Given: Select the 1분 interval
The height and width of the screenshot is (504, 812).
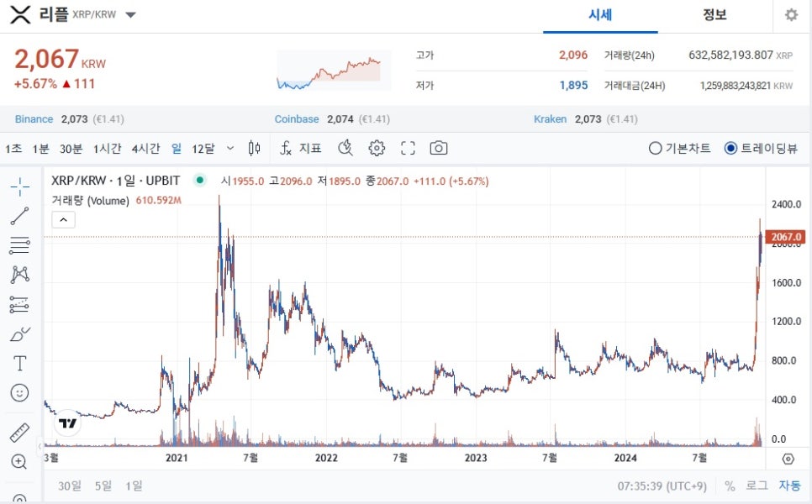Looking at the screenshot, I should pos(40,149).
